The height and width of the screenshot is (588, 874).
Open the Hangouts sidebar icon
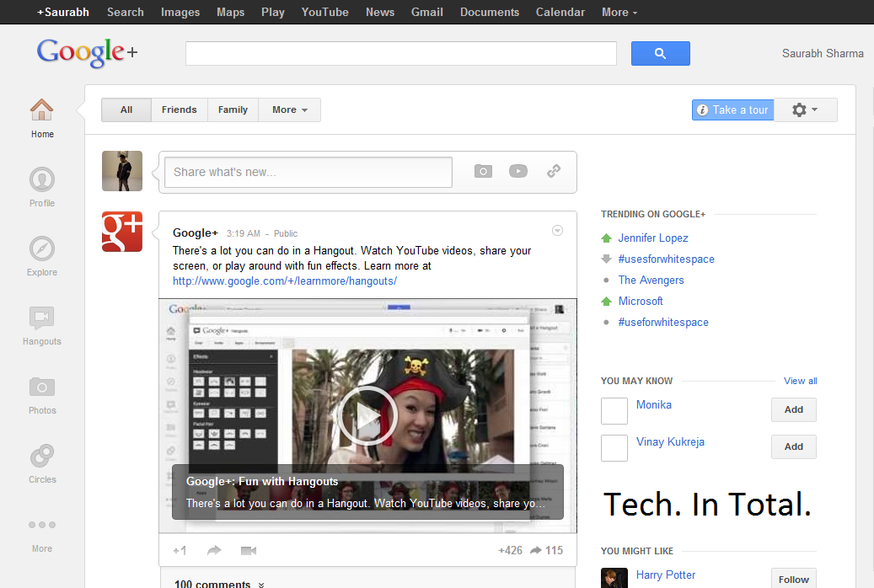coord(42,318)
